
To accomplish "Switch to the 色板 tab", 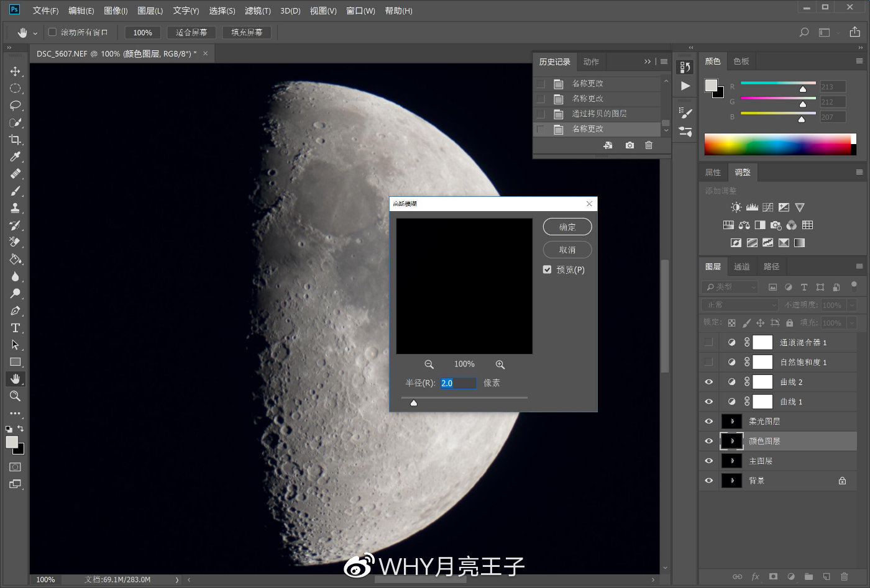I will pos(741,61).
